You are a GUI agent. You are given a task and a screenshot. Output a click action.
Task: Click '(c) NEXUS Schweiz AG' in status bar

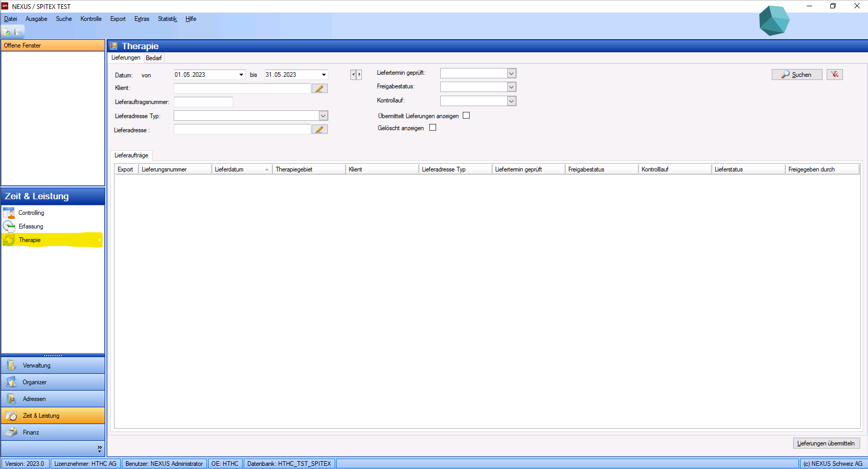coord(833,464)
